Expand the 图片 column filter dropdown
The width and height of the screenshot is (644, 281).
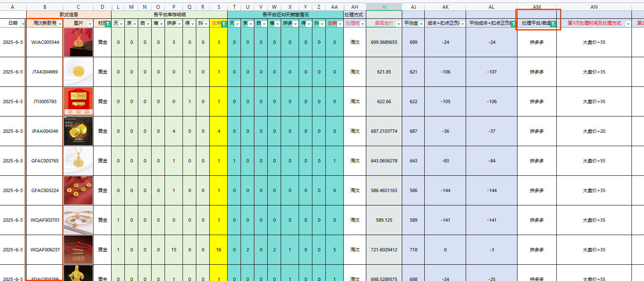(89, 24)
